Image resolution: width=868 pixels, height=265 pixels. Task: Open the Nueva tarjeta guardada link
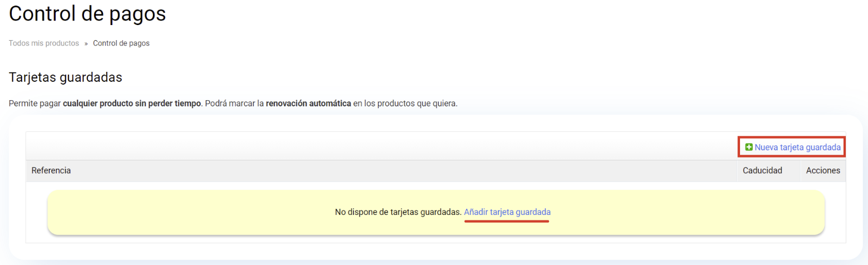click(797, 147)
